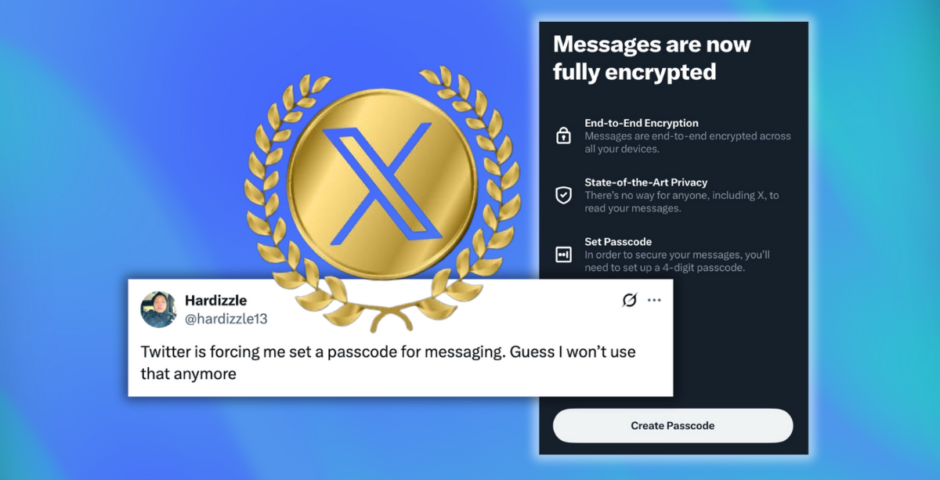Click the 'Messages are now fully encrypted' title

click(652, 58)
